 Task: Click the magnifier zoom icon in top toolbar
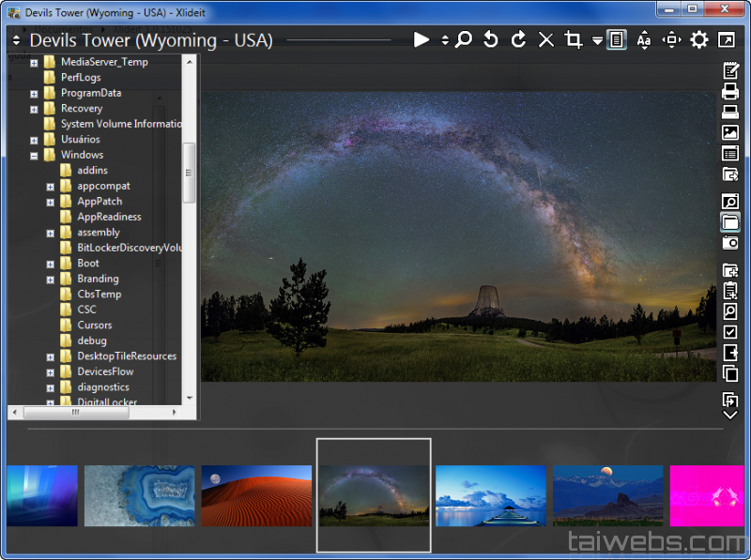(x=464, y=39)
